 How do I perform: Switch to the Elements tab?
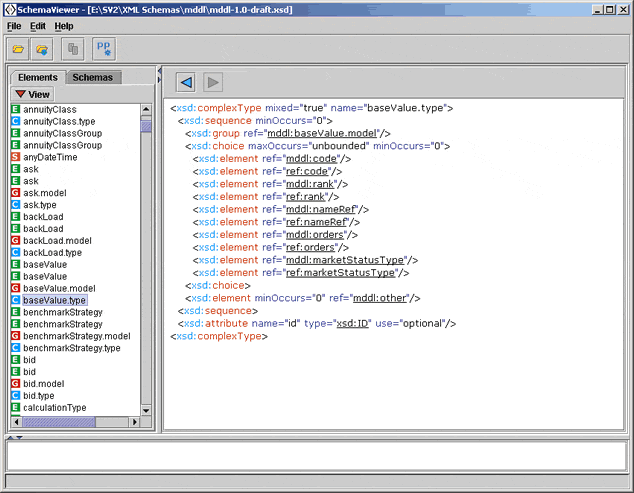tap(38, 77)
